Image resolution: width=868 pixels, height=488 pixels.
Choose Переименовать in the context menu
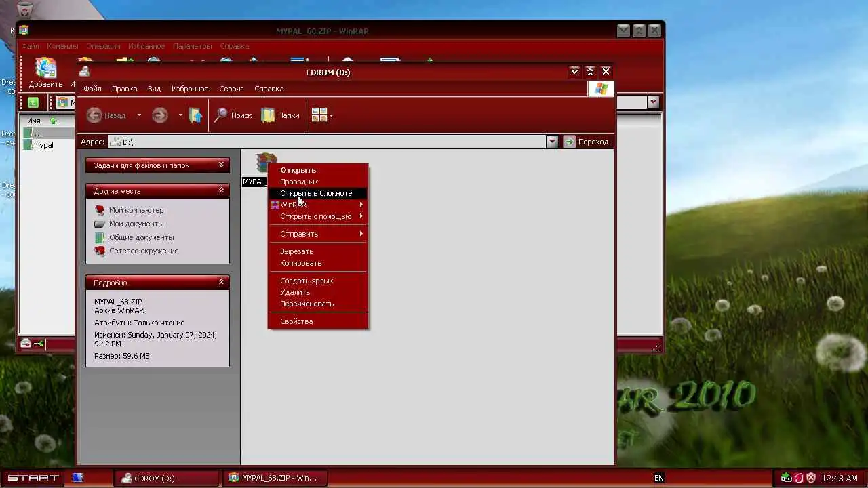[x=318, y=304]
